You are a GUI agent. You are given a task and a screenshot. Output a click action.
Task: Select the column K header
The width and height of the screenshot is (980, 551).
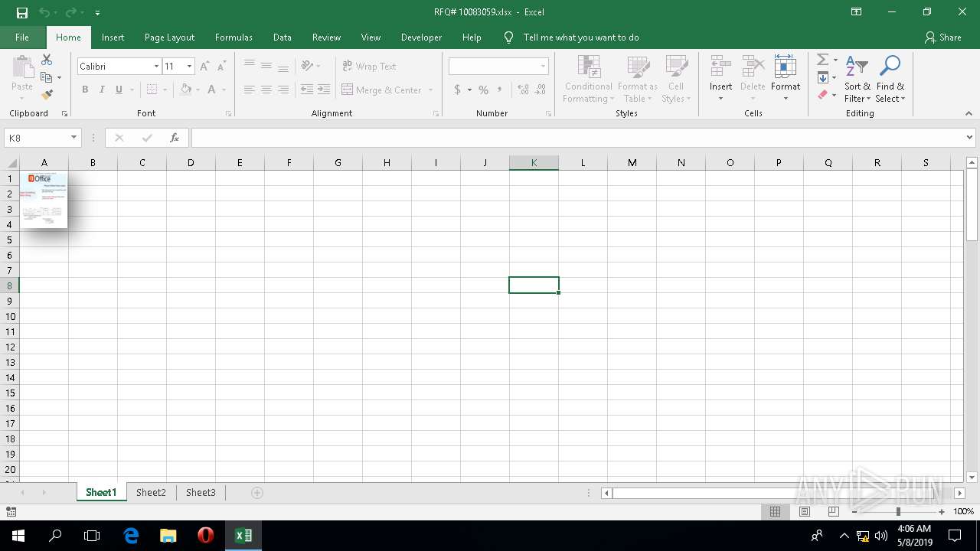click(x=534, y=162)
